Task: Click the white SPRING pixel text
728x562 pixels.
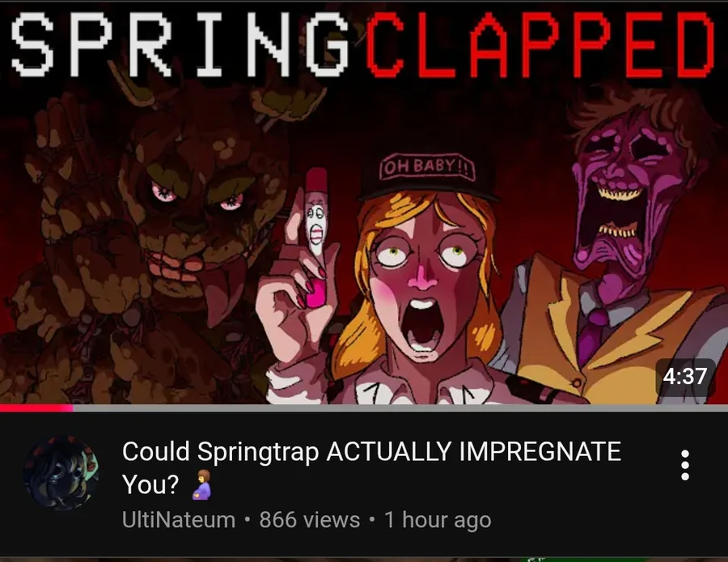Action: 180,44
